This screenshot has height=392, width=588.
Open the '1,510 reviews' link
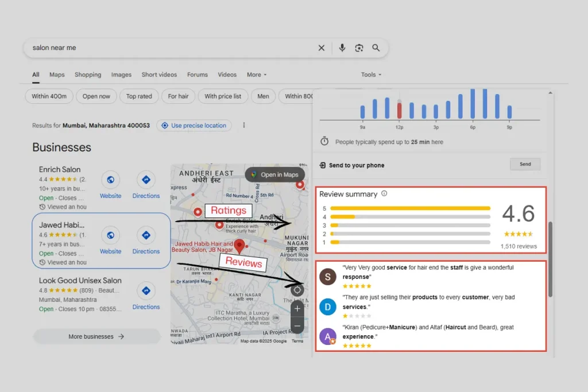click(x=519, y=246)
